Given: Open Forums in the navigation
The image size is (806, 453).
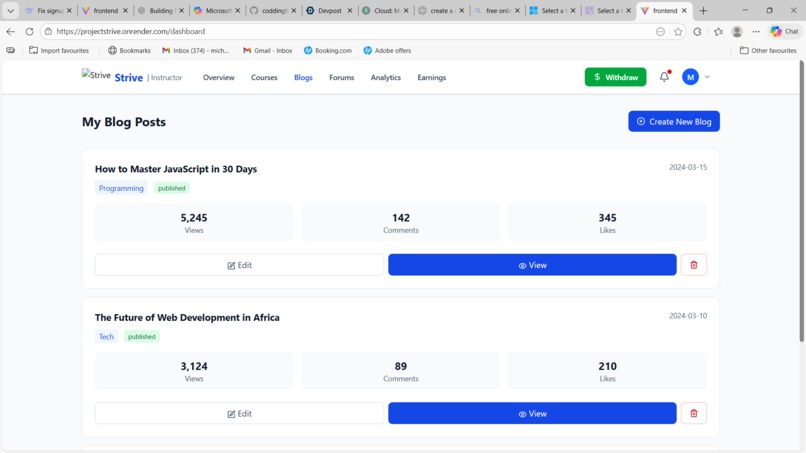Looking at the screenshot, I should 341,77.
